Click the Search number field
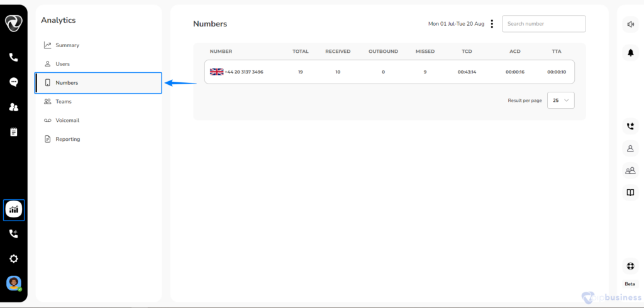The height and width of the screenshot is (308, 644). [544, 24]
